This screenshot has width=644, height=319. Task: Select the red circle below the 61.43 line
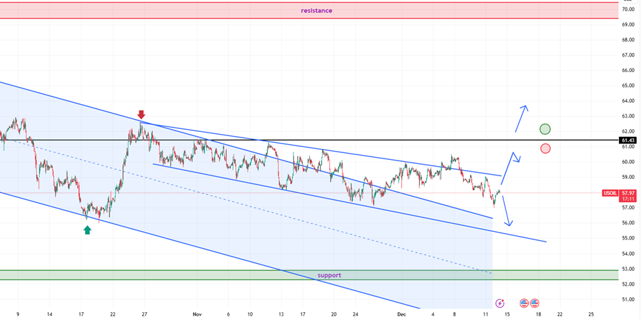545,148
